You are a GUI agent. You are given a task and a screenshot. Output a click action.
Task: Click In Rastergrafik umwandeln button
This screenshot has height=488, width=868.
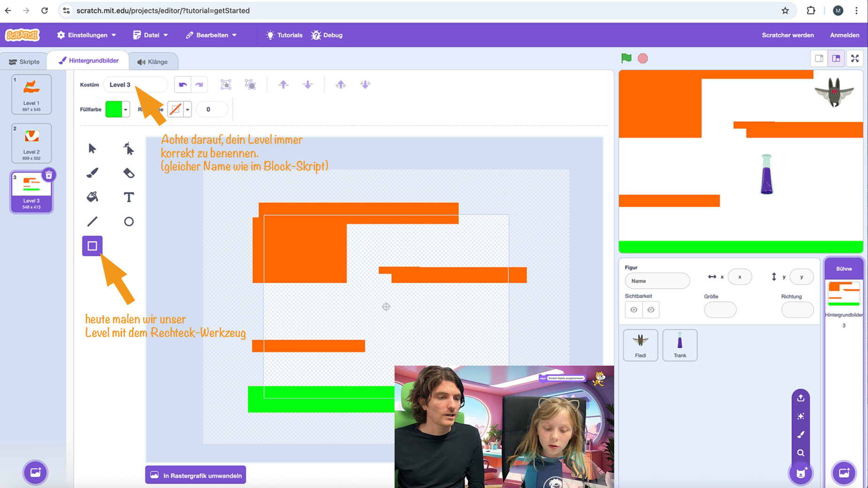click(196, 475)
